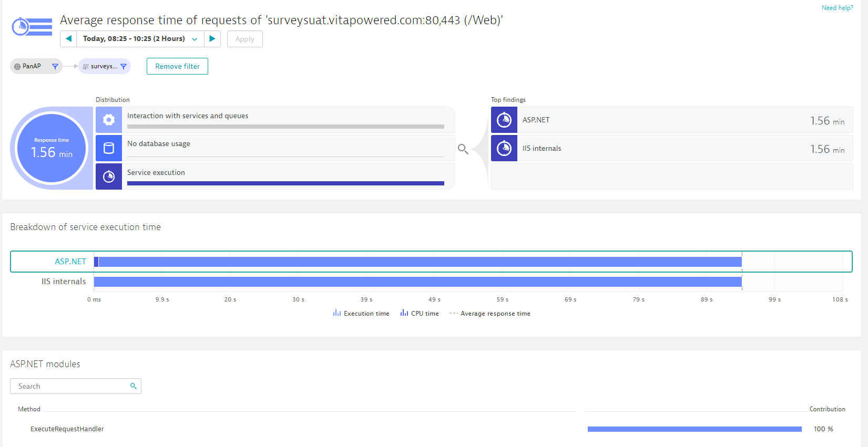
Task: Toggle CPU time in the chart legend
Action: [x=420, y=314]
